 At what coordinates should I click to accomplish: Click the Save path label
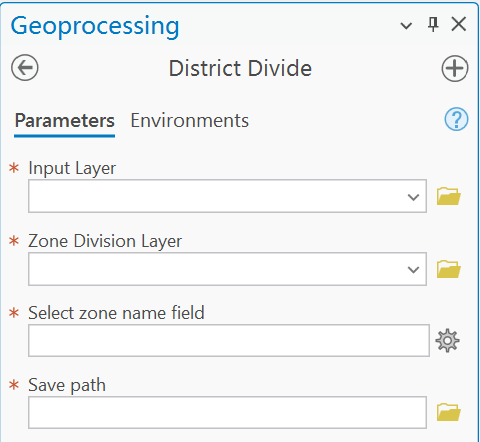[67, 385]
